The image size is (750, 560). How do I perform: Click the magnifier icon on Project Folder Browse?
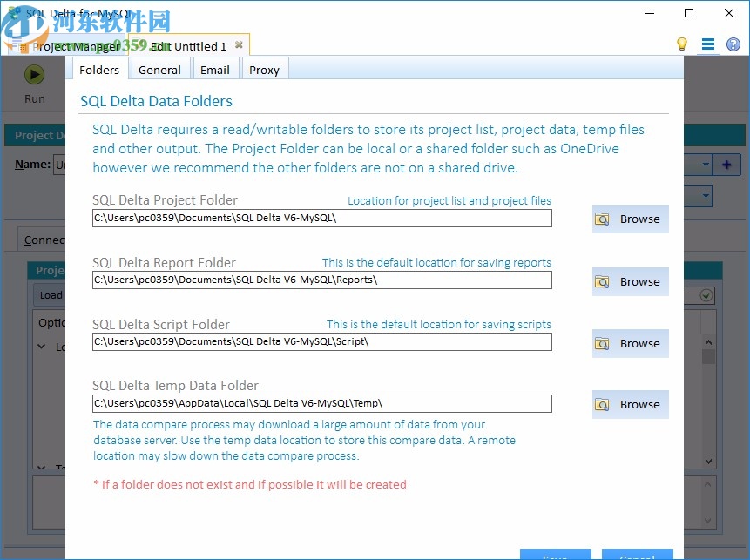tap(602, 219)
